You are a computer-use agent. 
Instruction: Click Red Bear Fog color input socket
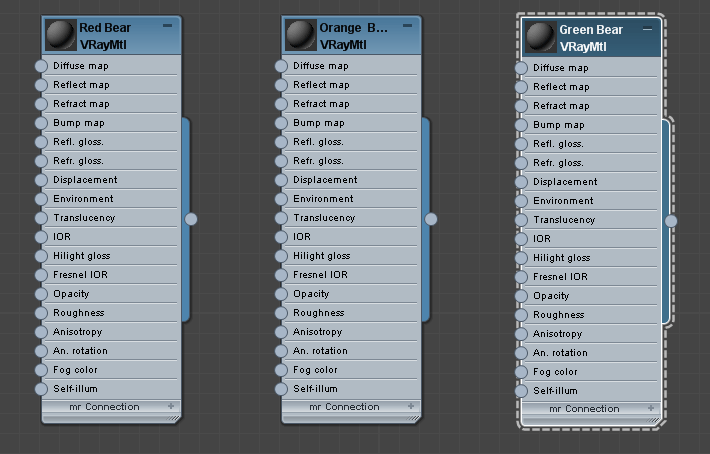coord(41,370)
